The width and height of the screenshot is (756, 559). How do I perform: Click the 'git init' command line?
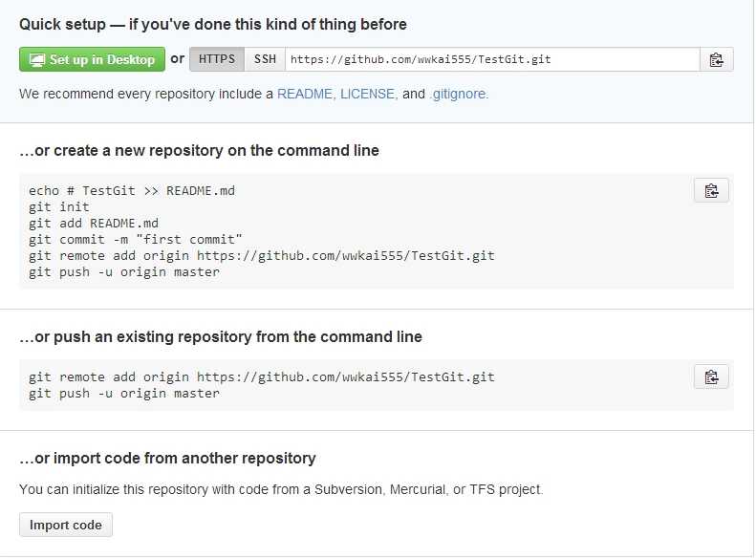pos(59,206)
